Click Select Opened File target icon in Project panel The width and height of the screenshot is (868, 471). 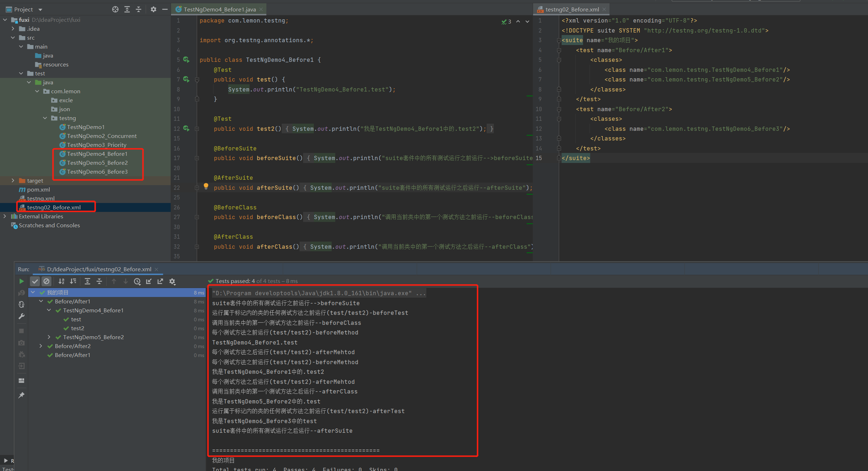(115, 9)
